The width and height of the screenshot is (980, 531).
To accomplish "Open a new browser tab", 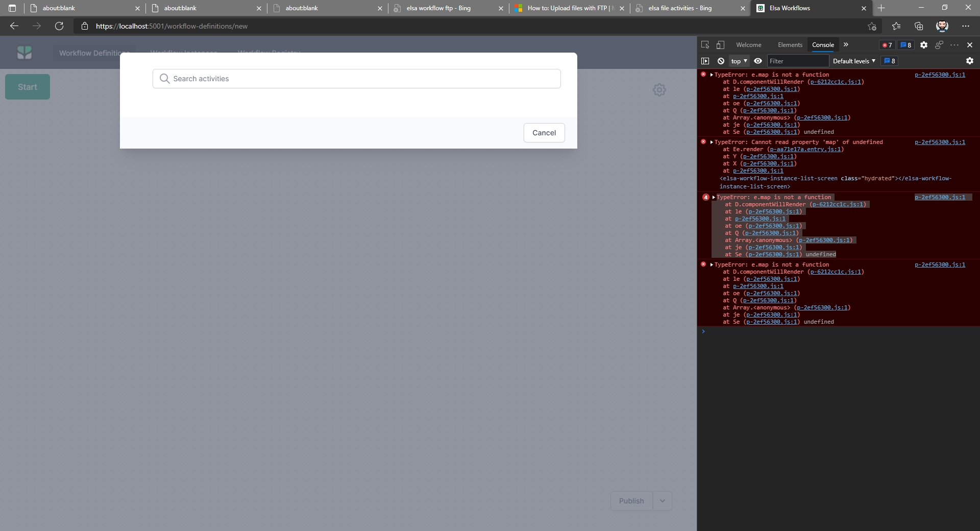I will coord(881,8).
